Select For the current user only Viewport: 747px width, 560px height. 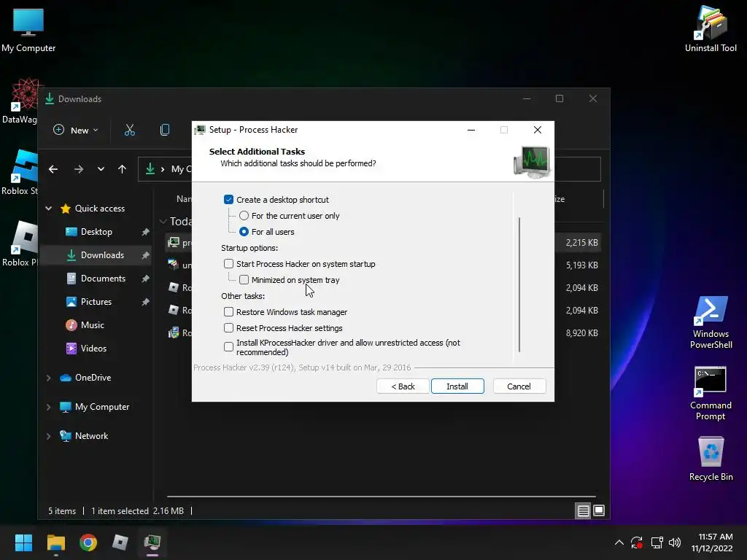pyautogui.click(x=244, y=216)
